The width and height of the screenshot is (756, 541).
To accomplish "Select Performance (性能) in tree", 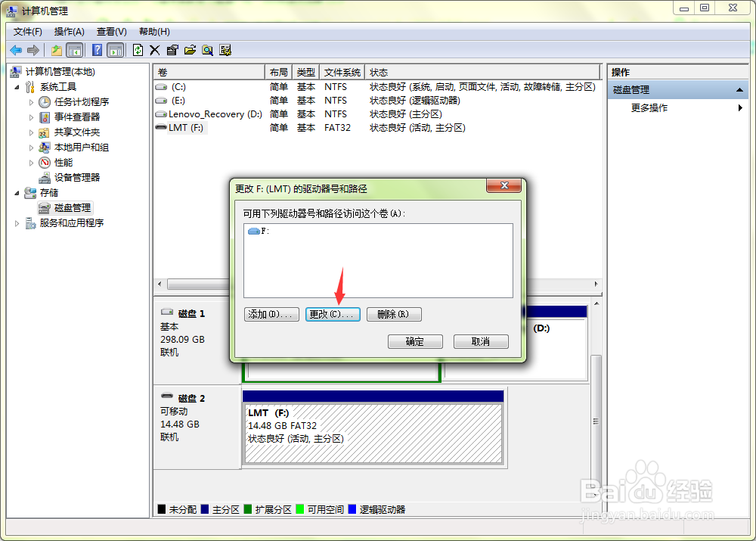I will [64, 162].
